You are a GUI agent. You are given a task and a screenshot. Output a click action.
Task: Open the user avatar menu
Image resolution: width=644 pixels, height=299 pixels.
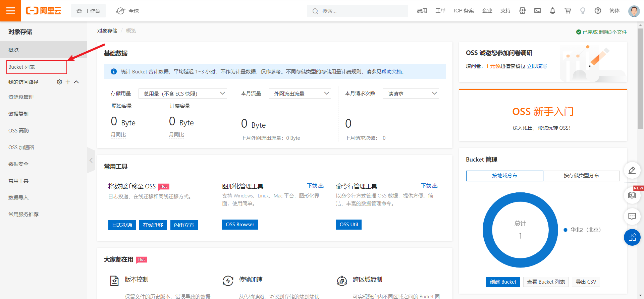coord(634,11)
